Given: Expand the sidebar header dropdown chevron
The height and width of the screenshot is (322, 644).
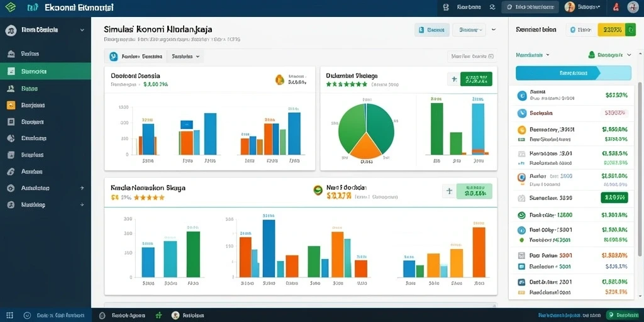Looking at the screenshot, I should [x=82, y=30].
